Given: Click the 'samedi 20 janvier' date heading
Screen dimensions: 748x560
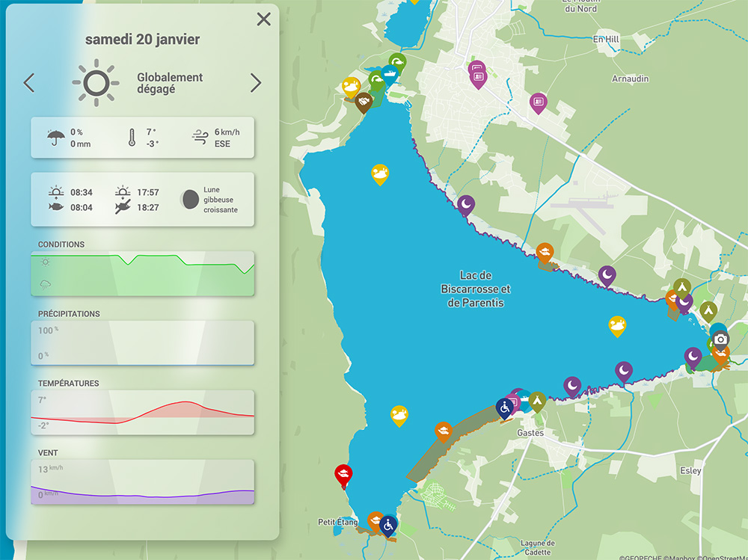Looking at the screenshot, I should coord(143,39).
